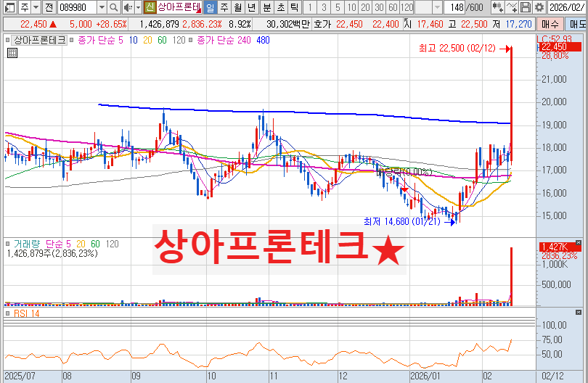Screen dimensions: 588x383
Task: Click the 매수 buy button
Action: pos(550,24)
